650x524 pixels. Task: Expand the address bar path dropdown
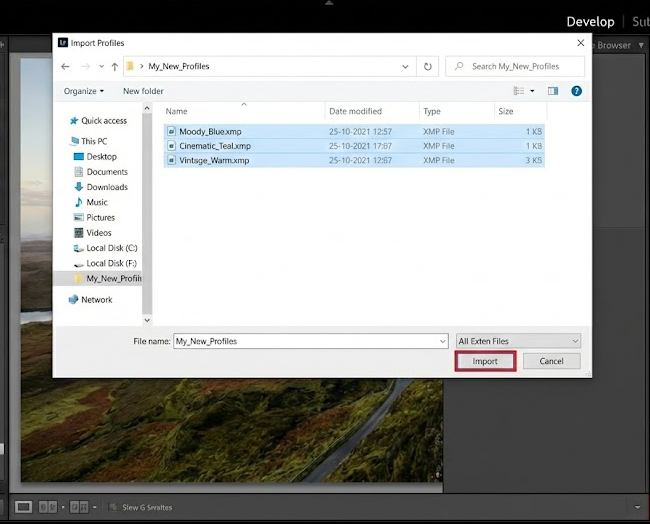(405, 67)
